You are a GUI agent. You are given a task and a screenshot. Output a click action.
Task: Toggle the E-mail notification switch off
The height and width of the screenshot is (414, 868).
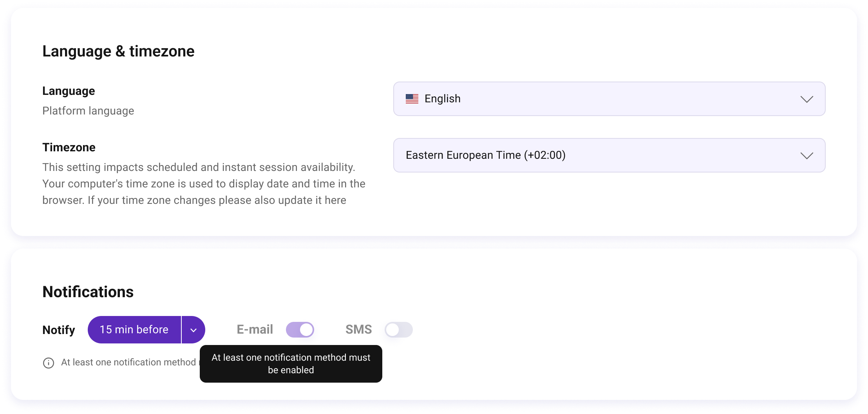click(x=300, y=330)
